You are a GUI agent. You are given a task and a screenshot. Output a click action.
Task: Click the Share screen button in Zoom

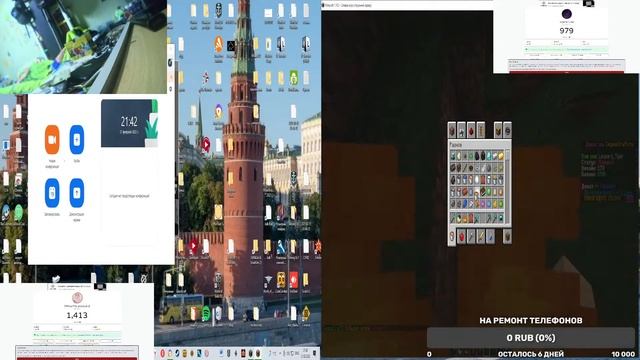pos(77,193)
